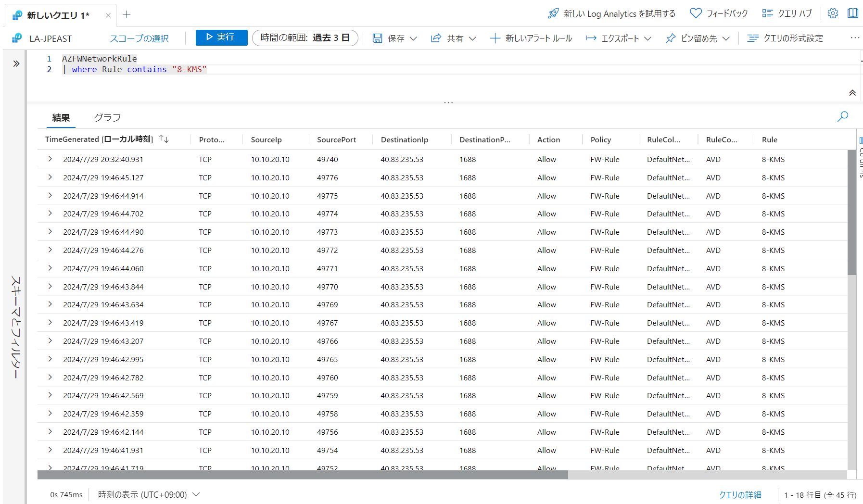Click source port cell 49740
The height and width of the screenshot is (504, 863).
tap(327, 159)
